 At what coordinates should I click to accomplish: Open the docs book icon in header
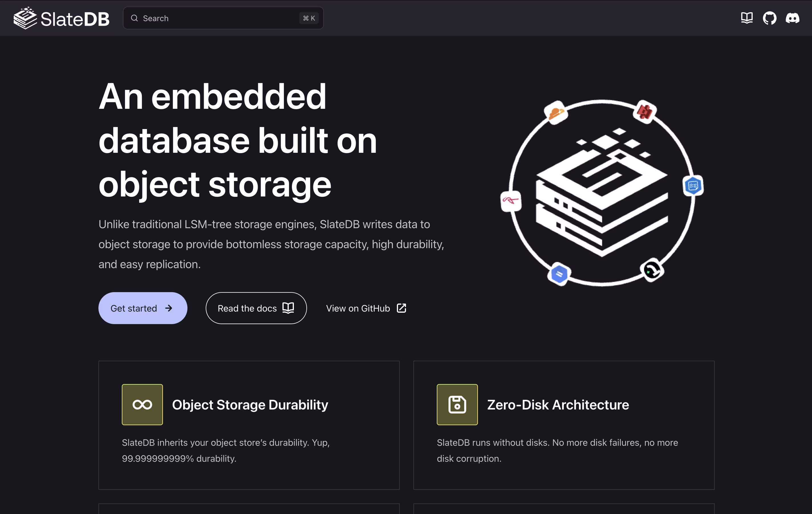(747, 18)
